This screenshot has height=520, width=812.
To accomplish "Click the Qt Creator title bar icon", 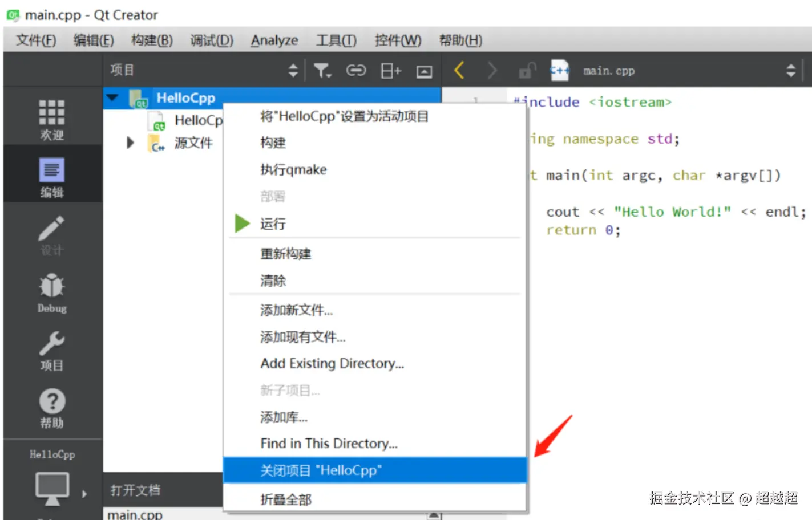I will tap(13, 15).
